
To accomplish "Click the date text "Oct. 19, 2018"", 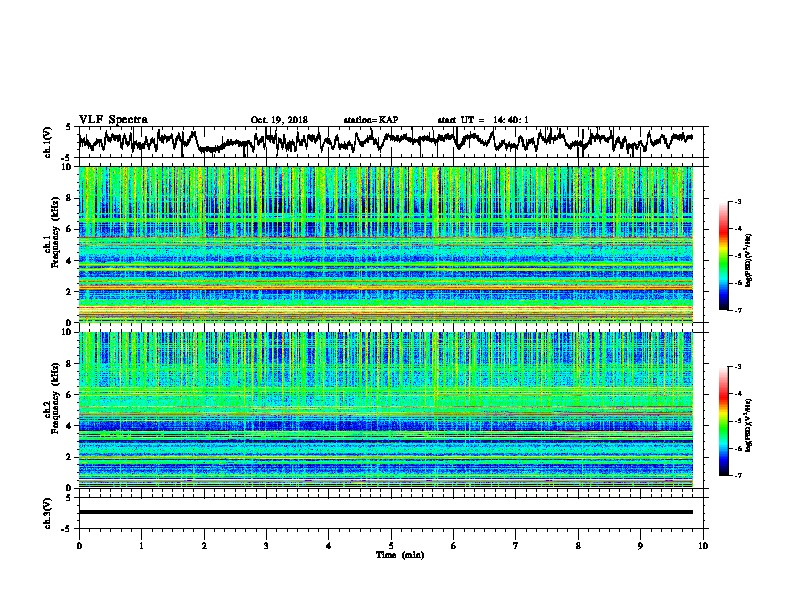I will point(279,120).
